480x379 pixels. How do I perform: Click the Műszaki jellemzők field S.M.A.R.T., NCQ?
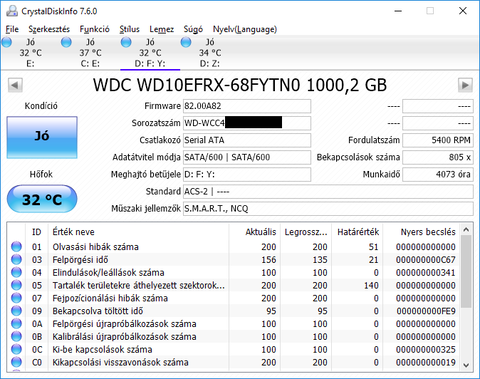pyautogui.click(x=328, y=209)
